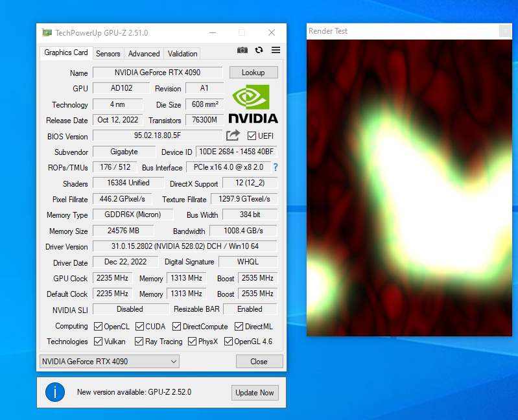Click the ROPs/TMUs value 176 / 512
Screen dimensions: 518x420
tap(115, 167)
